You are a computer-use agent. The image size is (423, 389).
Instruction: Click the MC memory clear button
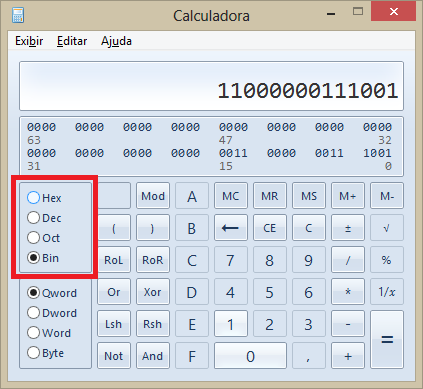click(x=231, y=196)
